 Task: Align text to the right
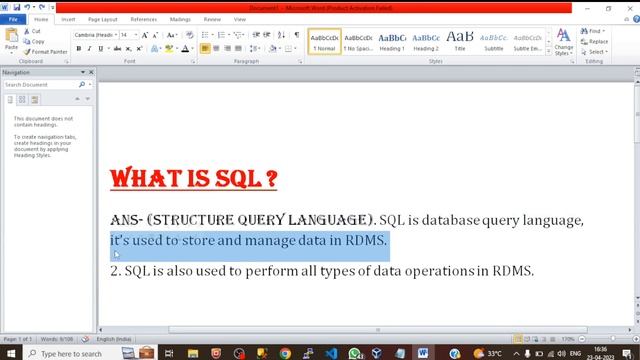[227, 49]
